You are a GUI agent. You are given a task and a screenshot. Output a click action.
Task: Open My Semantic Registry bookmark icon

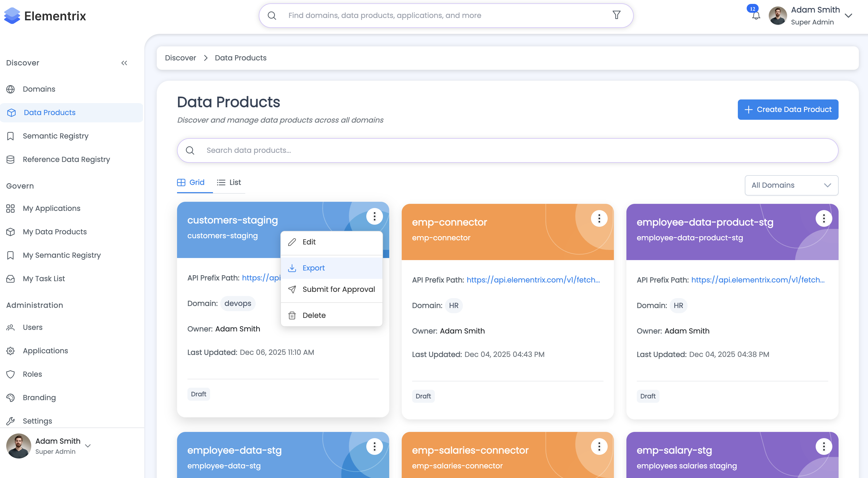[10, 255]
